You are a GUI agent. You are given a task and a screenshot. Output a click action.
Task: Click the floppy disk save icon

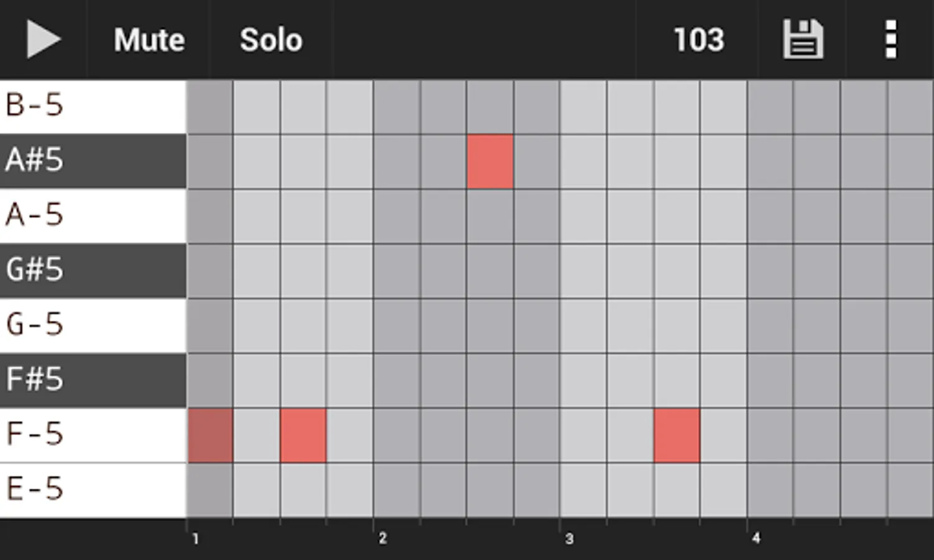point(803,40)
